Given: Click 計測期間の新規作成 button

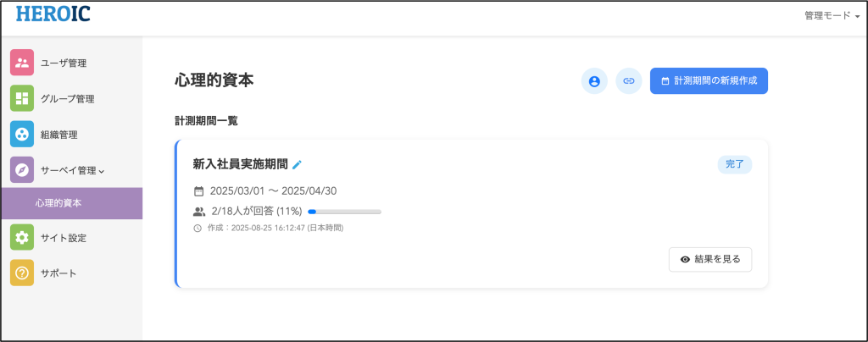Looking at the screenshot, I should [x=709, y=81].
